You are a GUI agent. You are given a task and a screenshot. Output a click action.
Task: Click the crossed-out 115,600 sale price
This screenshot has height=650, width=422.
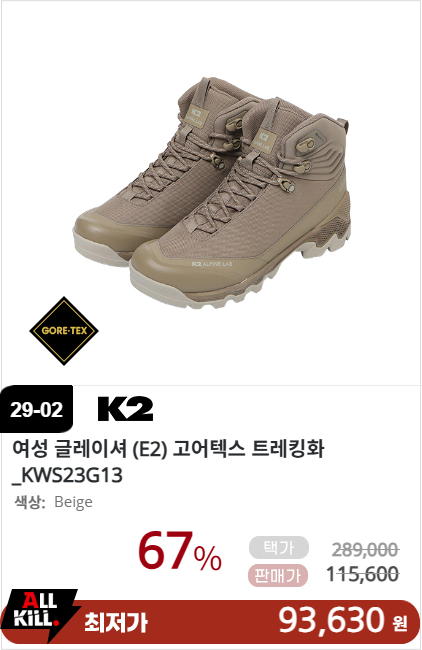click(x=363, y=575)
